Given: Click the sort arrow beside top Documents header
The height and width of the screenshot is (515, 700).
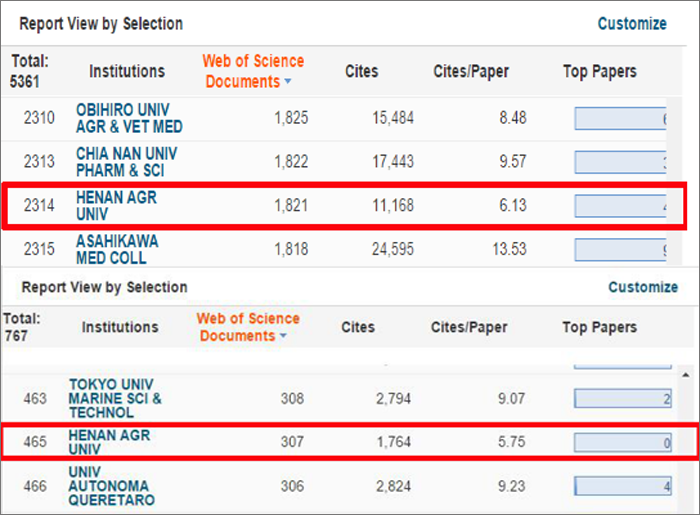Looking at the screenshot, I should [x=288, y=81].
